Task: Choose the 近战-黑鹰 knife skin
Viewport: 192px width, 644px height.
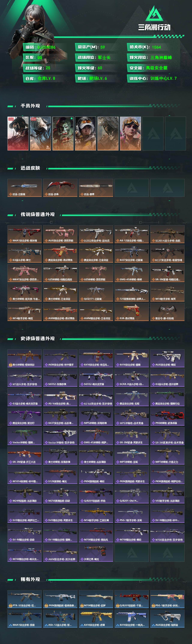Action: (x=96, y=188)
